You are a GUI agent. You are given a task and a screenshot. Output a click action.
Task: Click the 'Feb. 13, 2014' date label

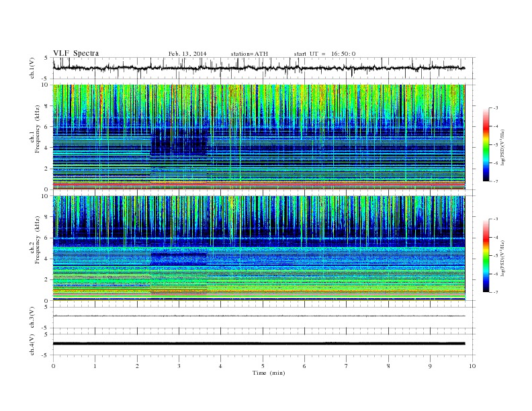click(x=187, y=54)
